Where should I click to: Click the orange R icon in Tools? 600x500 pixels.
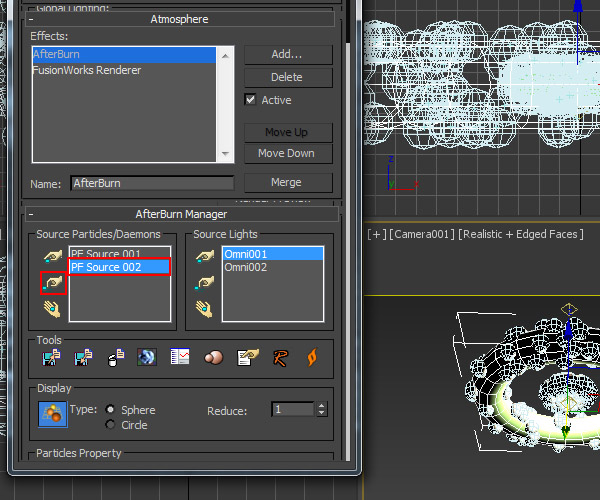pyautogui.click(x=280, y=358)
